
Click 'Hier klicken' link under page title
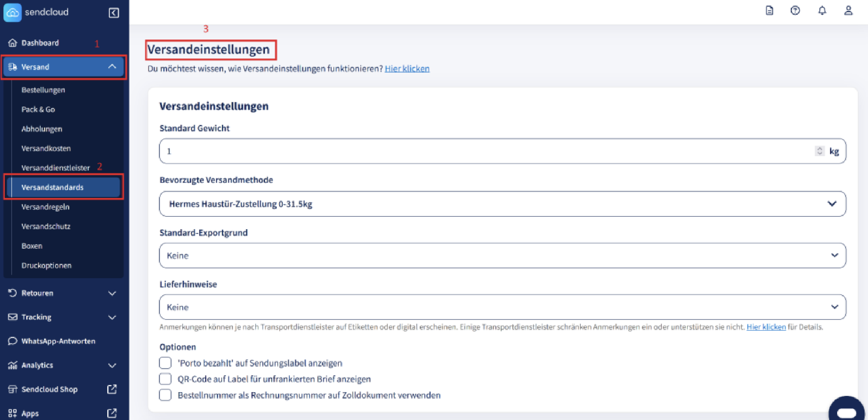(x=407, y=68)
